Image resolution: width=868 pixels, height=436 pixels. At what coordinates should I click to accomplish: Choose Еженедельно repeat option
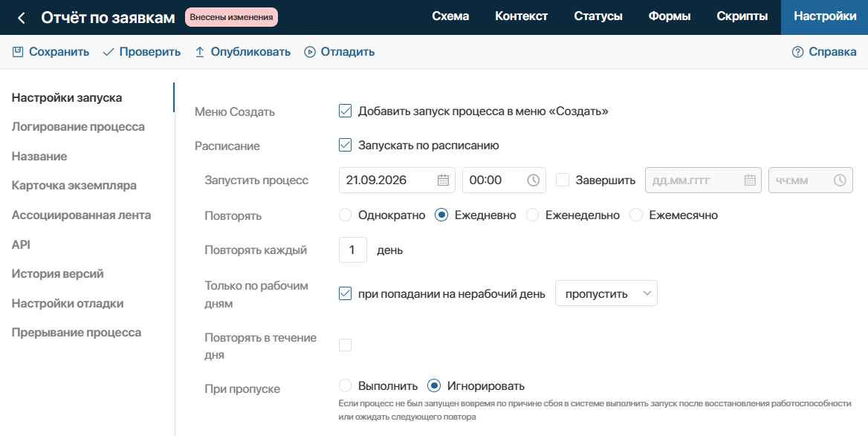click(x=532, y=215)
